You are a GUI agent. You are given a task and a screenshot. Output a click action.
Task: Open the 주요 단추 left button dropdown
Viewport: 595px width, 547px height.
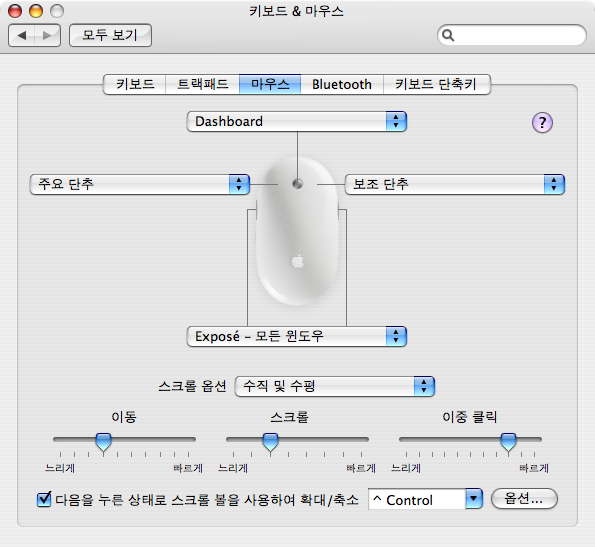coord(140,184)
